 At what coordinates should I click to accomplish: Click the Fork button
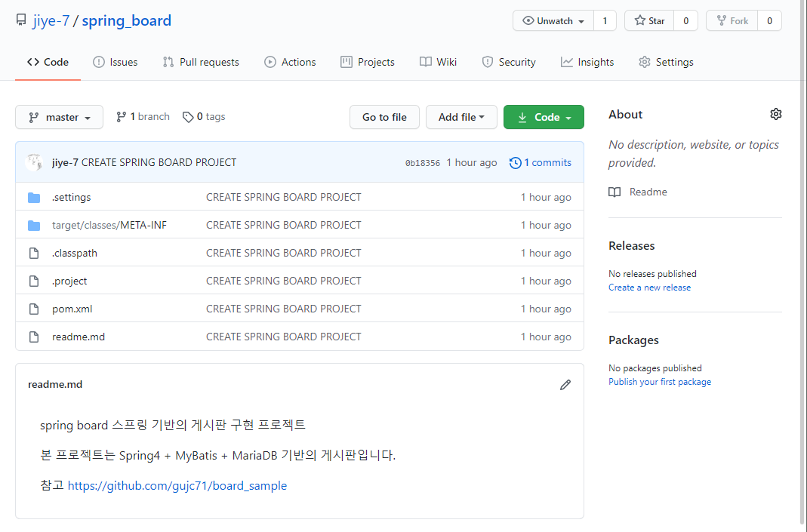[x=732, y=20]
